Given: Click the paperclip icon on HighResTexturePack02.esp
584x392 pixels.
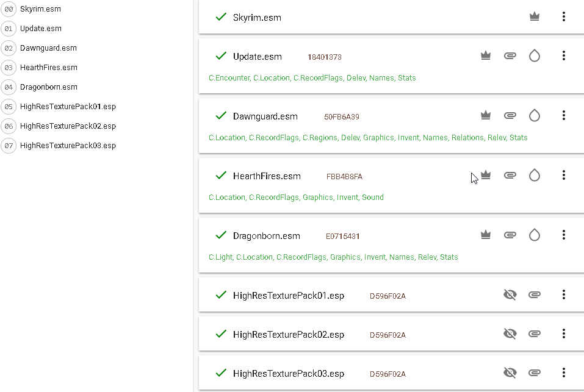Looking at the screenshot, I should tap(535, 333).
